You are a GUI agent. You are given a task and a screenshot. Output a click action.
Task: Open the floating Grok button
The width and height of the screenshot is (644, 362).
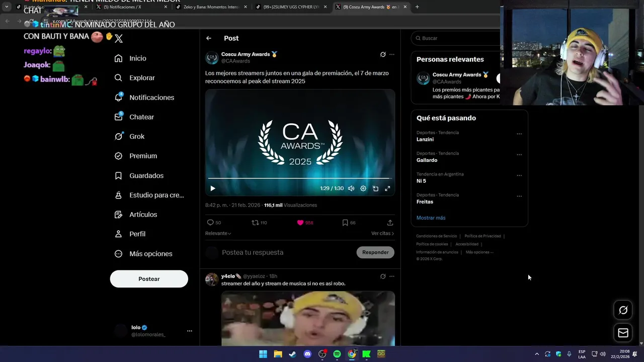point(623,310)
